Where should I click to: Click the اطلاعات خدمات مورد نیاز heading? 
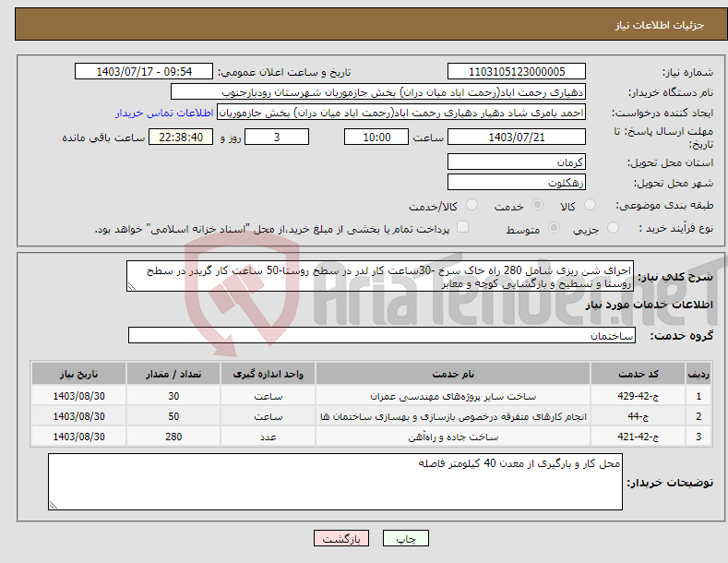coord(649,305)
